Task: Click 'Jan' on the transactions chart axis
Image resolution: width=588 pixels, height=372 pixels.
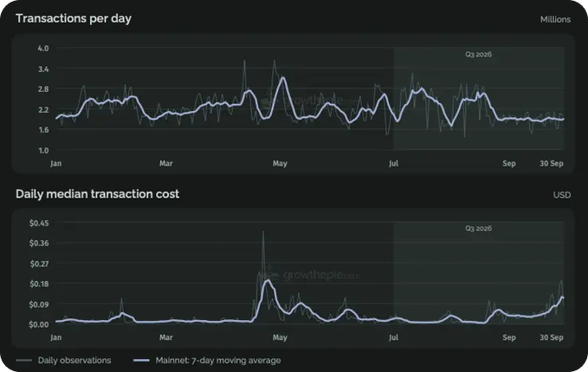Action: click(x=56, y=163)
